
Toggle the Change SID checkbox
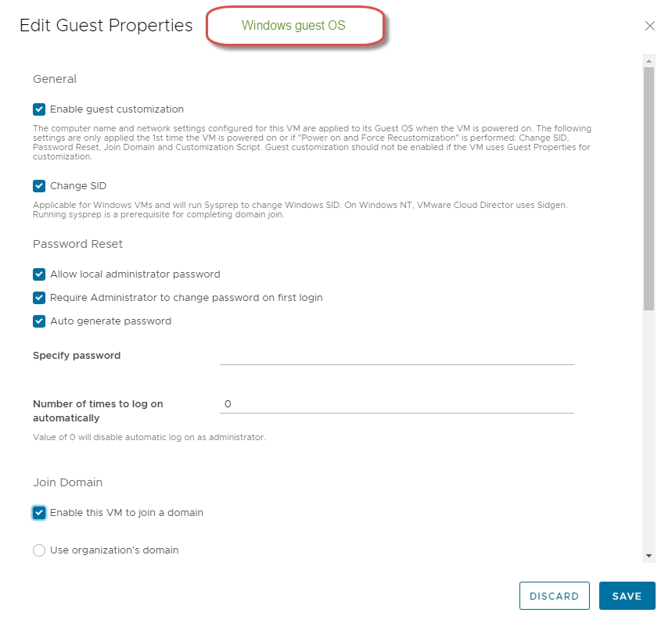(39, 186)
